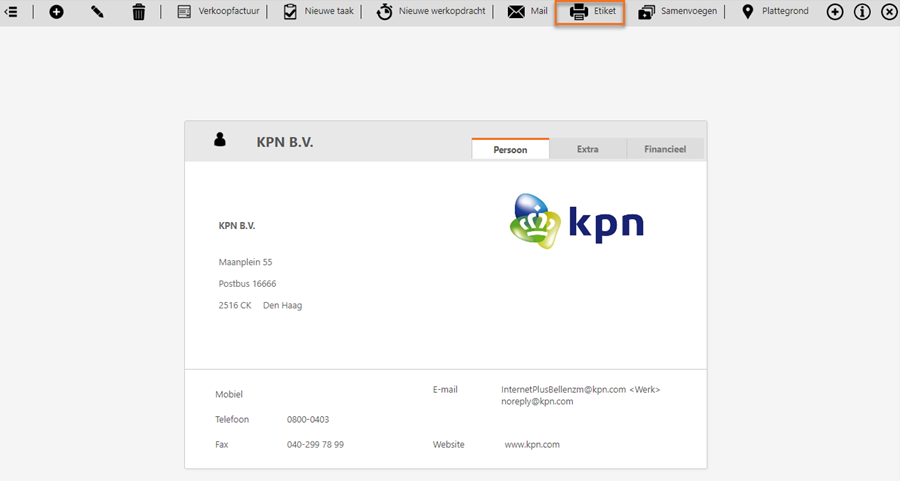Start a Nieuwe taak

point(329,11)
